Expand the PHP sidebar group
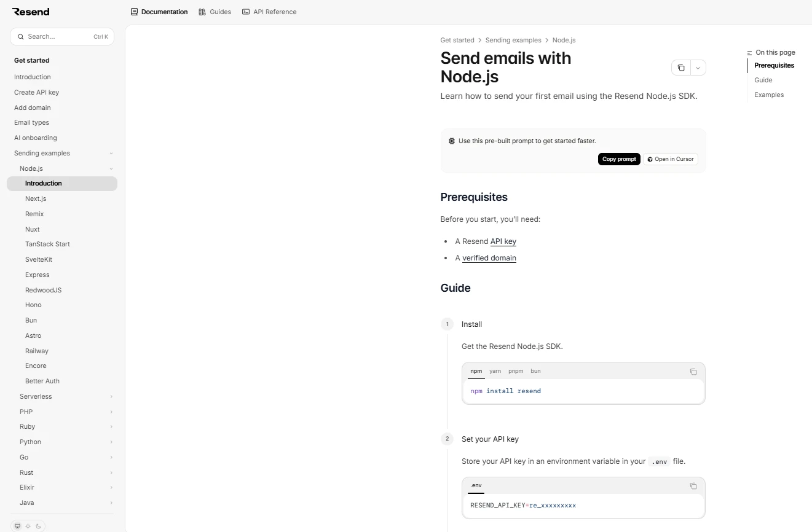This screenshot has width=812, height=532. (111, 412)
